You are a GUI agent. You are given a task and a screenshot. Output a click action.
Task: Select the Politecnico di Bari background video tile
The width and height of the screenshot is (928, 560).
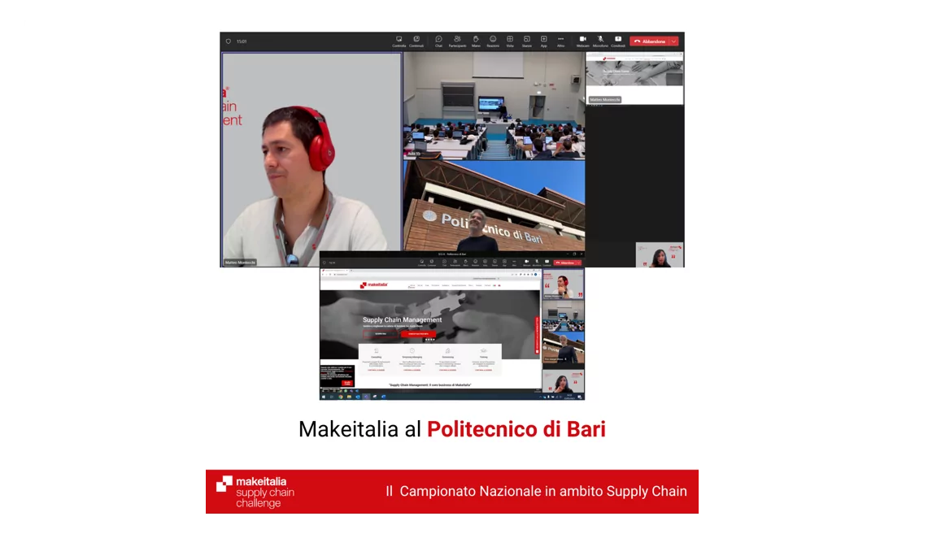[x=494, y=206]
